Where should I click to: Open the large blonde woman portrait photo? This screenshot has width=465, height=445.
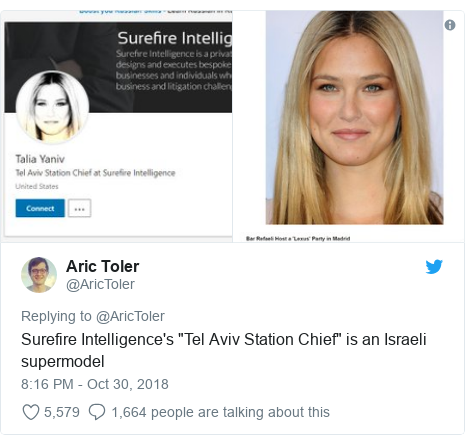(354, 117)
